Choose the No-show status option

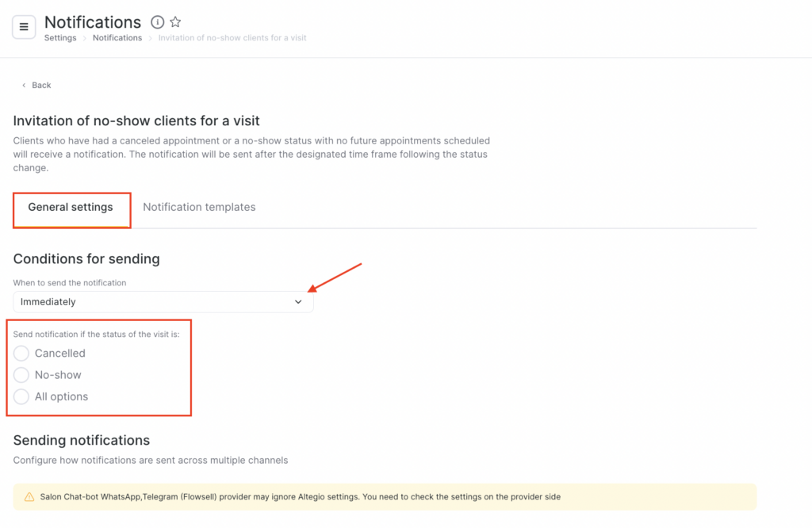click(x=21, y=375)
